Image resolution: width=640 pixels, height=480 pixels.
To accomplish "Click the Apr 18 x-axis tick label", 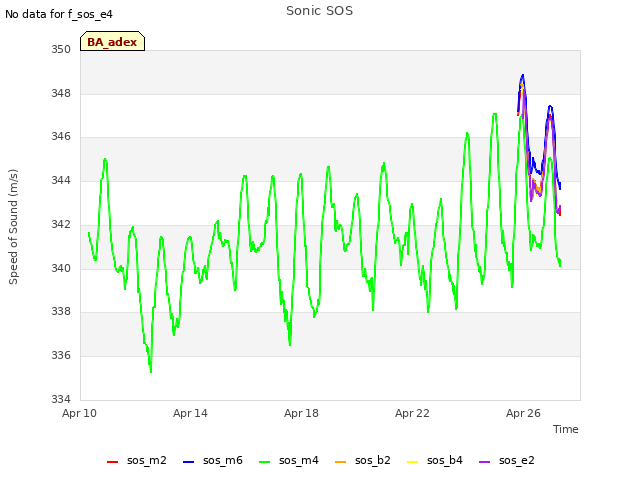I will 301,413.
